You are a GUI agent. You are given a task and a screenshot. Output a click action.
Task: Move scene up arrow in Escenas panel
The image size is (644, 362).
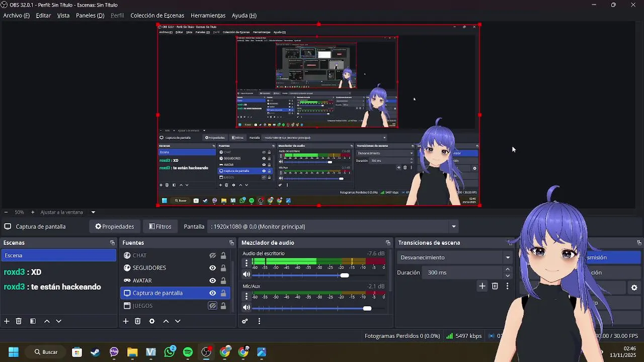[x=47, y=321]
